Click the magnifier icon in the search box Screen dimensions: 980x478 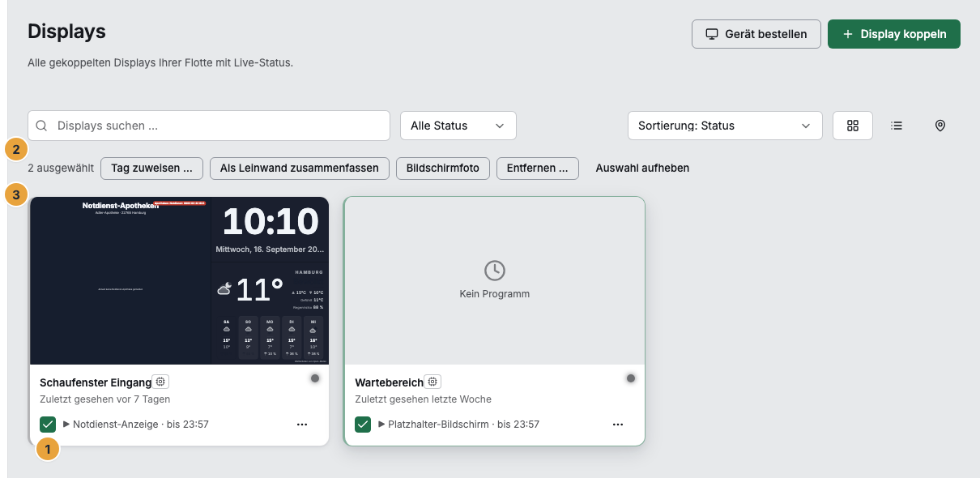click(42, 126)
